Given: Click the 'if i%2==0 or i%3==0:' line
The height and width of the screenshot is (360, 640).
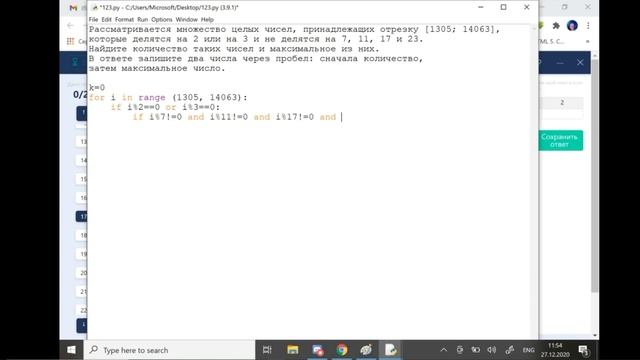Looking at the screenshot, I should click(x=165, y=107).
